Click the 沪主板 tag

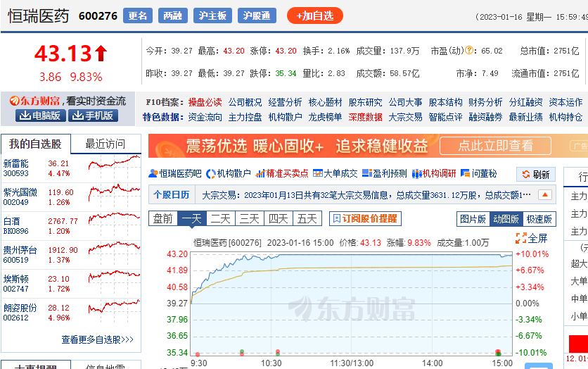[x=212, y=15]
